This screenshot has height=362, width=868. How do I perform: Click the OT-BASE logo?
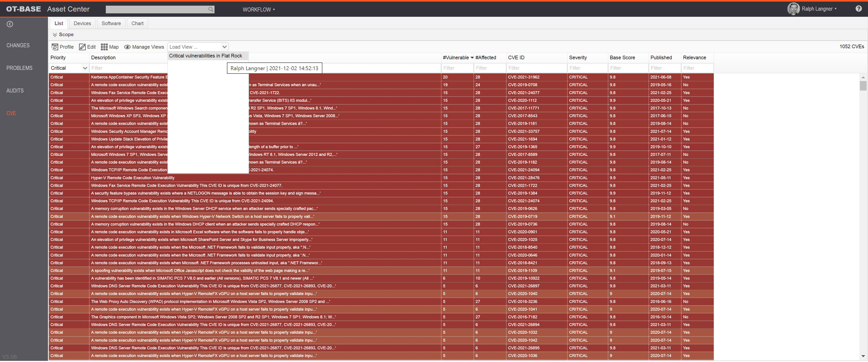[x=24, y=9]
